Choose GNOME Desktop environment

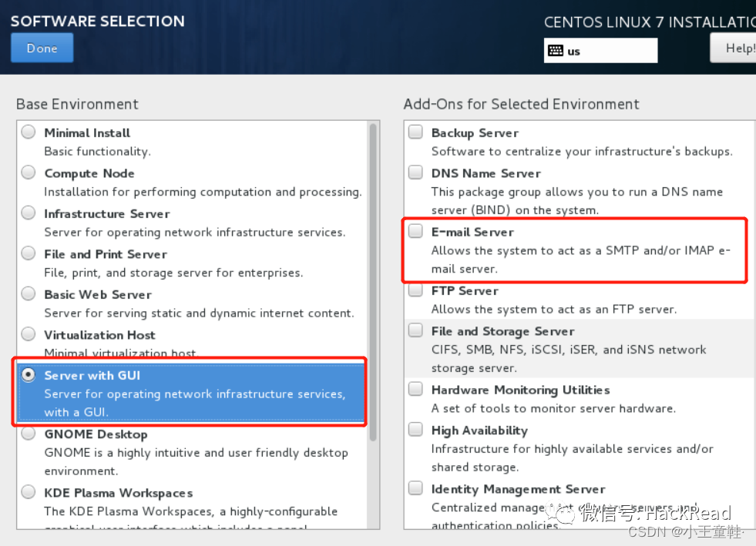coord(29,434)
